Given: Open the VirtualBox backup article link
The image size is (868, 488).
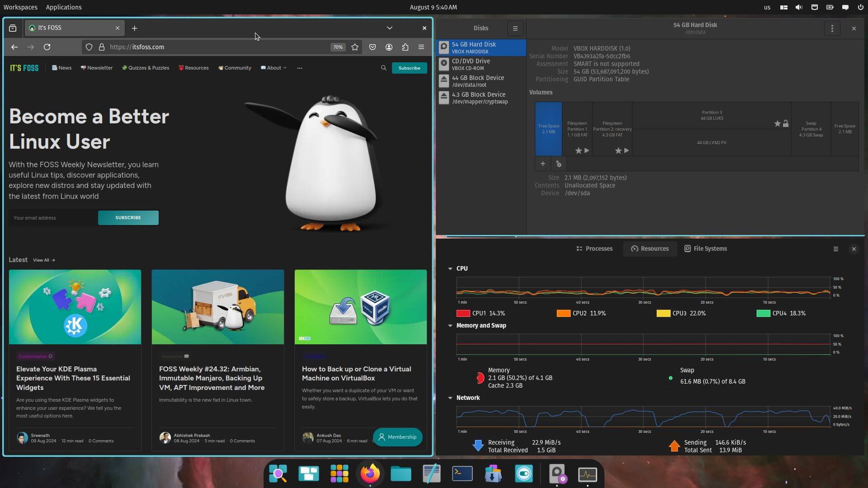Looking at the screenshot, I should click(356, 374).
